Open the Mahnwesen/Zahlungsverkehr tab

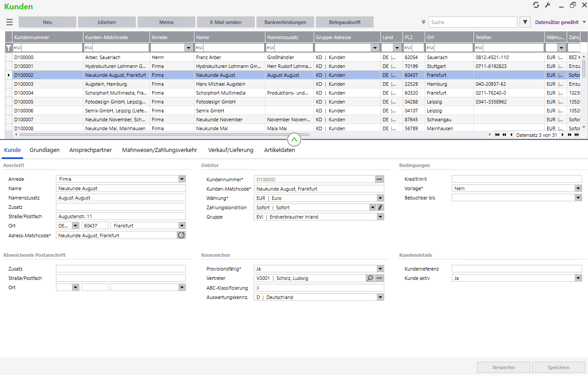click(x=159, y=150)
